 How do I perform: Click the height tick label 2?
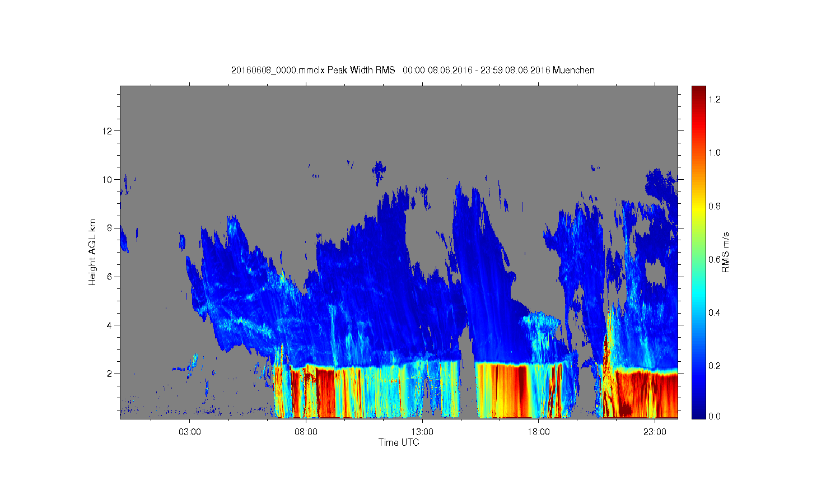tap(110, 374)
